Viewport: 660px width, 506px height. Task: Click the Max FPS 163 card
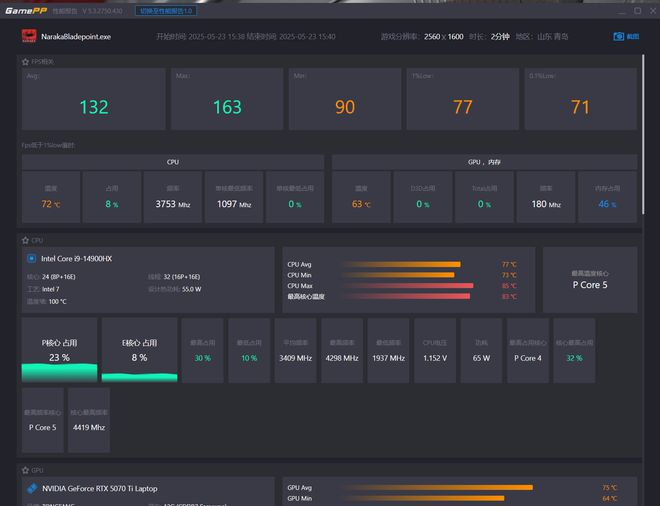point(227,99)
